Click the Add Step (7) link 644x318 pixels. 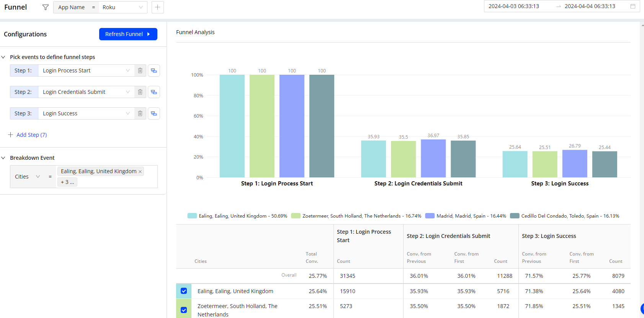31,135
